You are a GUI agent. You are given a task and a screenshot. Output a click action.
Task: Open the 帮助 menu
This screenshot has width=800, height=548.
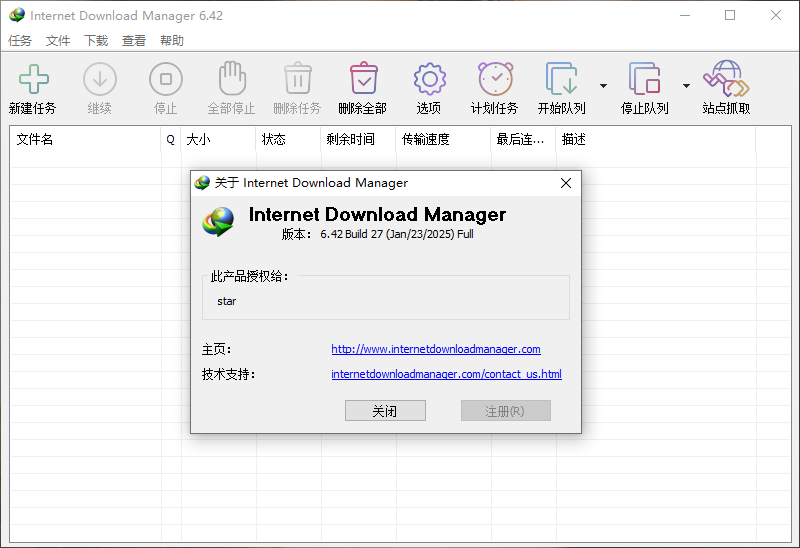tap(172, 41)
